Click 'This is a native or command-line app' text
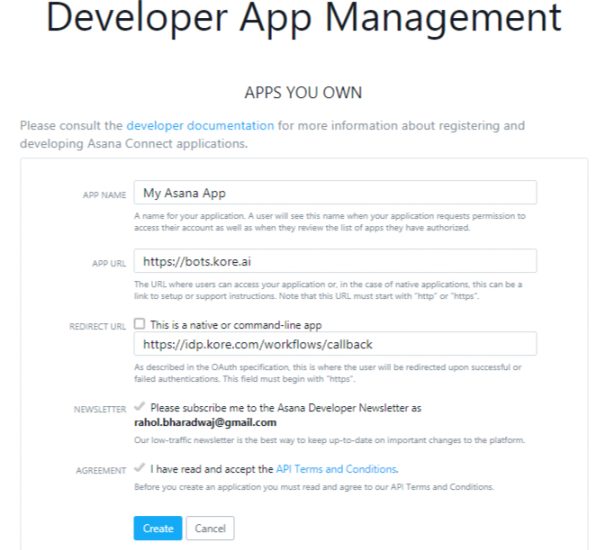Image resolution: width=606 pixels, height=550 pixels. pos(236,325)
